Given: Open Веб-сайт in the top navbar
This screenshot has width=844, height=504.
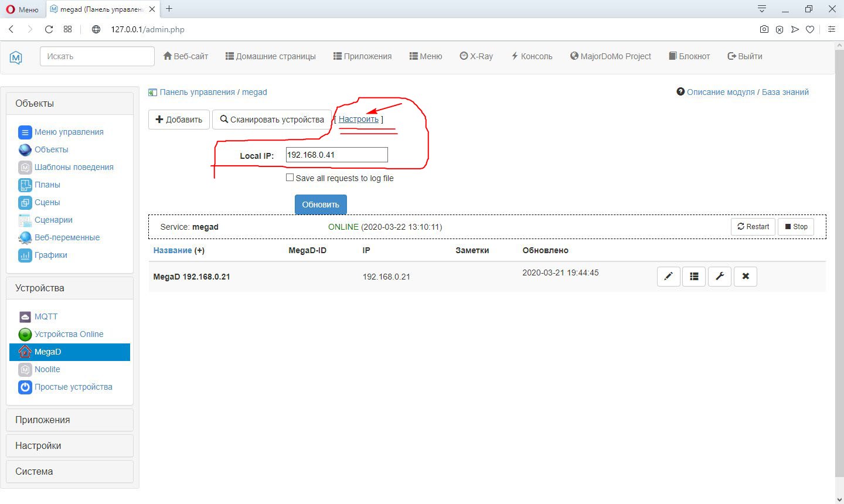Looking at the screenshot, I should tap(185, 56).
